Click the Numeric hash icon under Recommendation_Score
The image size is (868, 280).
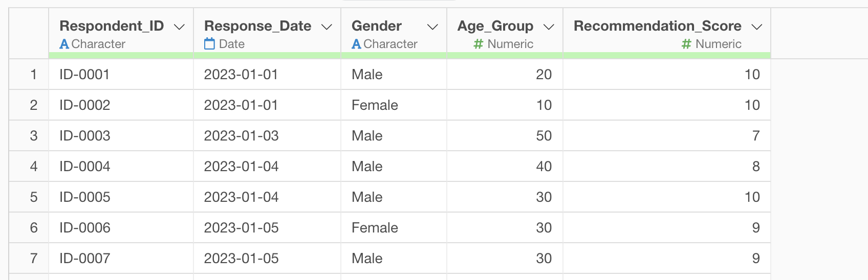686,44
